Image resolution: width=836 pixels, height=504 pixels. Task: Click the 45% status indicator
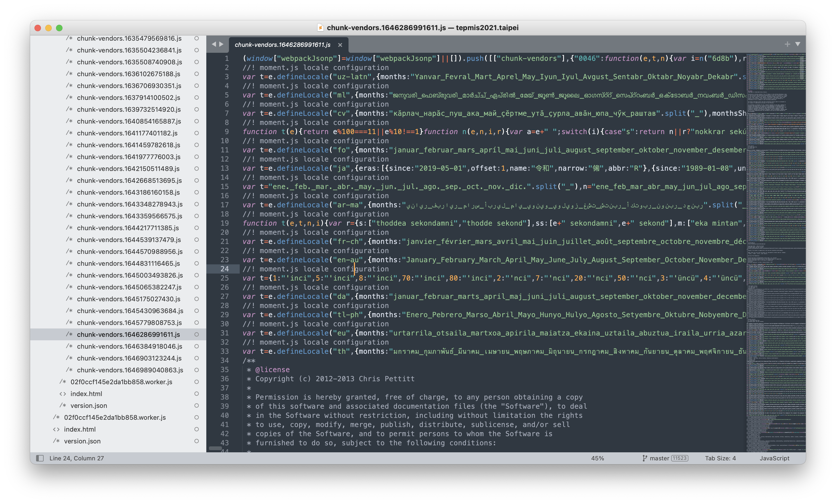pyautogui.click(x=597, y=458)
